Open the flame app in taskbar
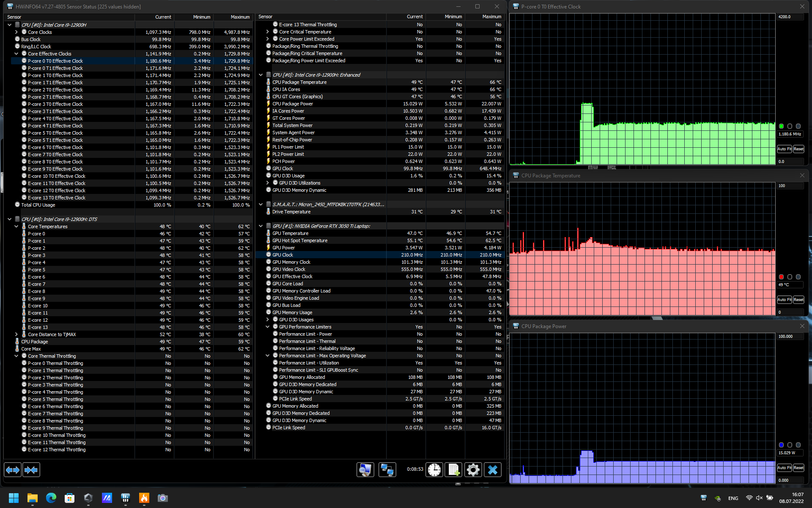812x508 pixels. (x=144, y=498)
